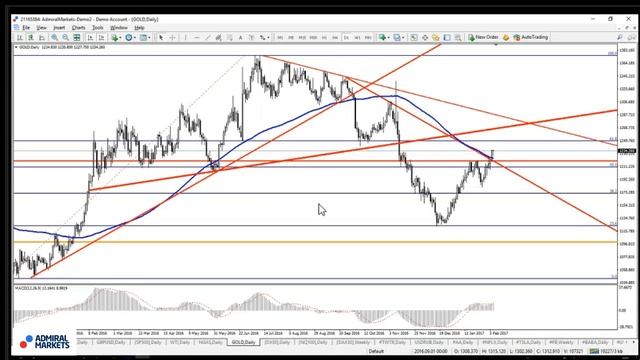Viewport: 640px width, 360px height.
Task: Expand the GOLD,Daily chart title triangle
Action: tap(16, 47)
